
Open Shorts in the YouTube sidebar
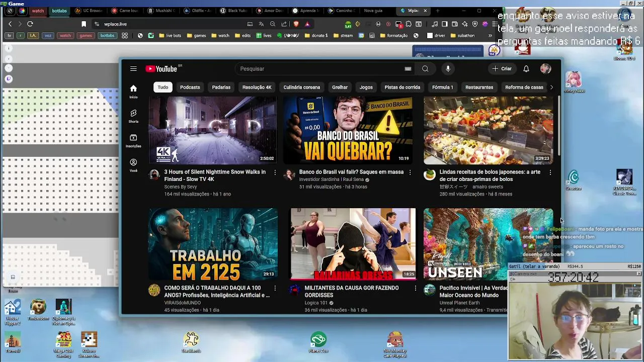click(133, 116)
